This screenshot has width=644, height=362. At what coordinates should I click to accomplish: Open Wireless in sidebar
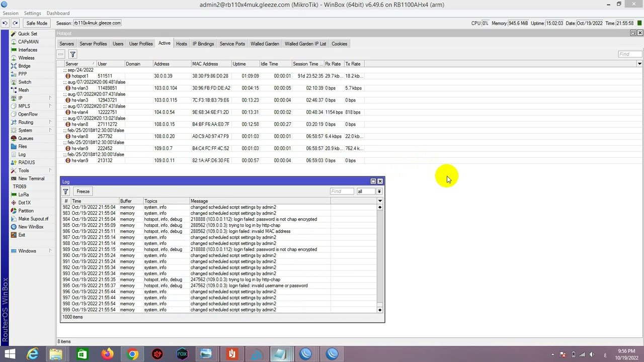pyautogui.click(x=26, y=58)
